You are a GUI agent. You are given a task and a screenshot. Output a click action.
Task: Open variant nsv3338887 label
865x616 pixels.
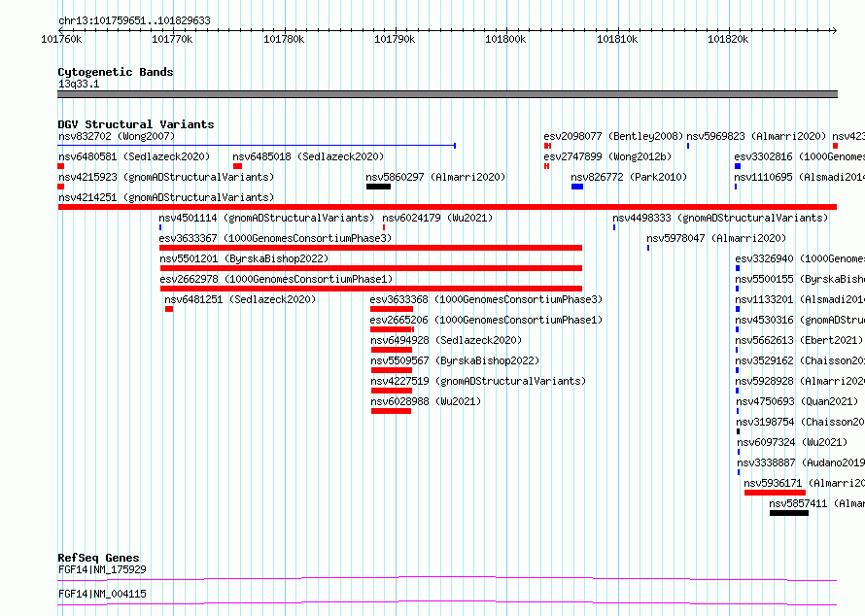[x=801, y=462]
